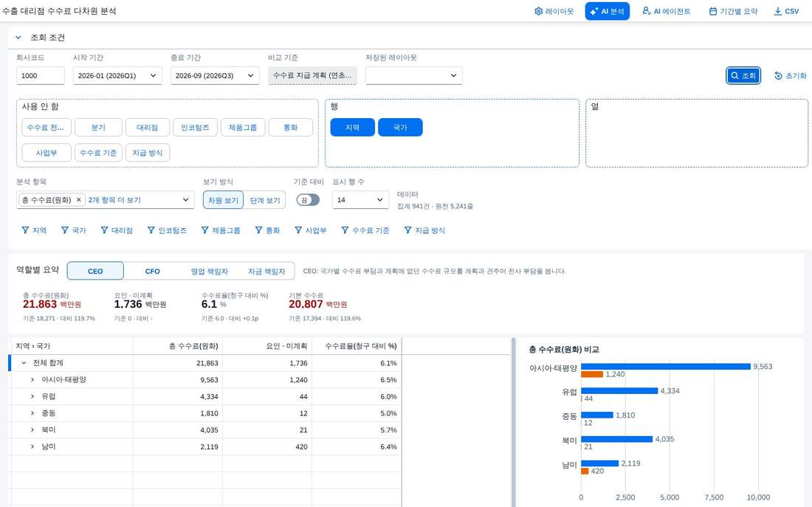Viewport: 812px width, 507px height.
Task: Select the CFO role tab
Action: click(152, 271)
